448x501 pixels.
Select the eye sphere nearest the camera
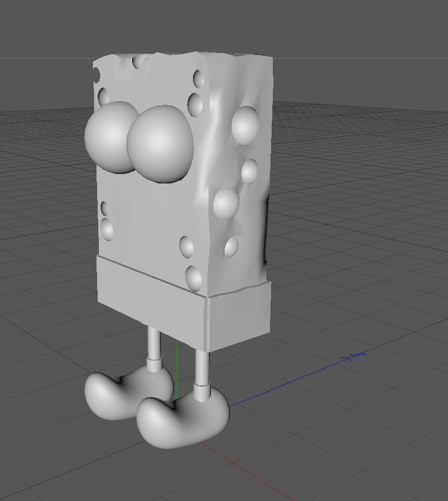coord(160,144)
